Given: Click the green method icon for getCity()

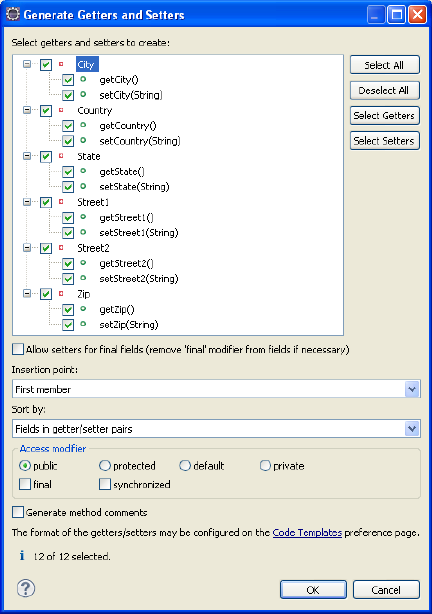Looking at the screenshot, I should [x=83, y=79].
